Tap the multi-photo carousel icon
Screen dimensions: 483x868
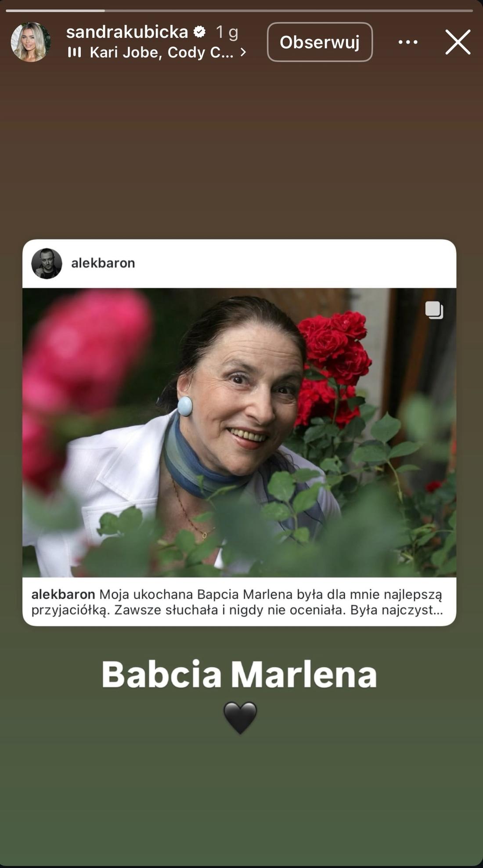[x=434, y=310]
